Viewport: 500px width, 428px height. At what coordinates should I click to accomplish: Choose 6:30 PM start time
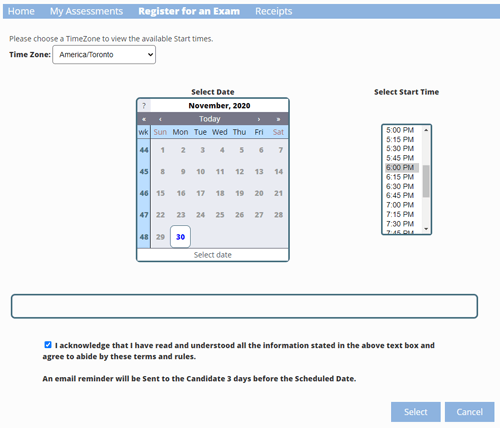400,186
